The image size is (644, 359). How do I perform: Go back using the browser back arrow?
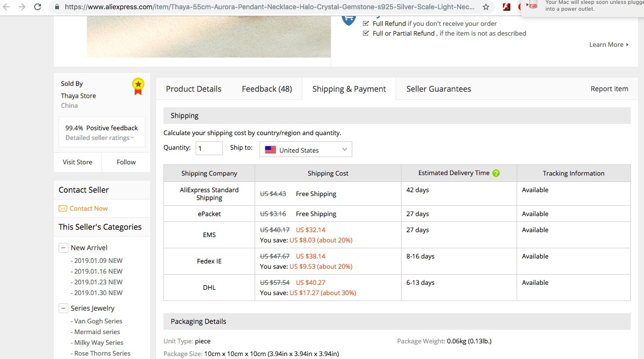coord(7,7)
